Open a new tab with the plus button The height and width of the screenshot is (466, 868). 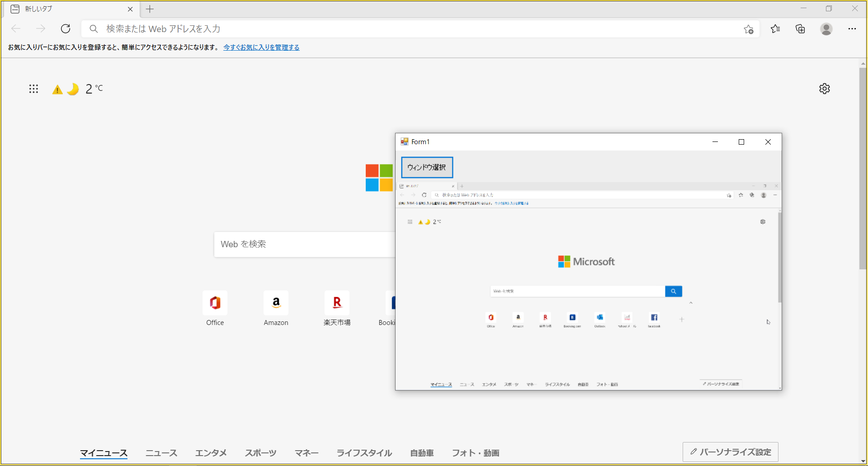click(150, 9)
